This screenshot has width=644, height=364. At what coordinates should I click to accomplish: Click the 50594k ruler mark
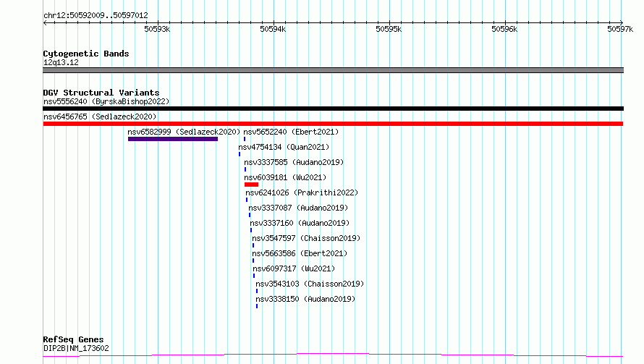[x=273, y=29]
